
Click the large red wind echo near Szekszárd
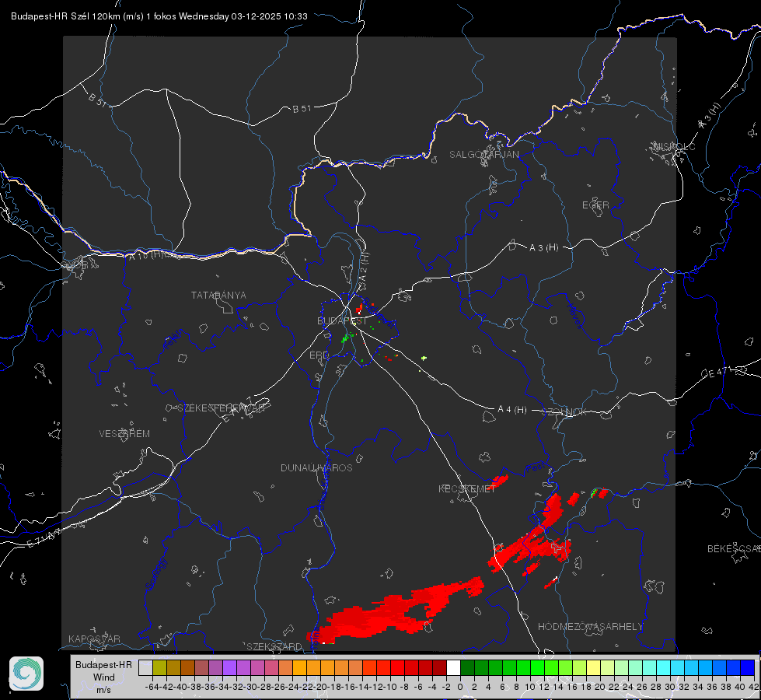coord(394,611)
